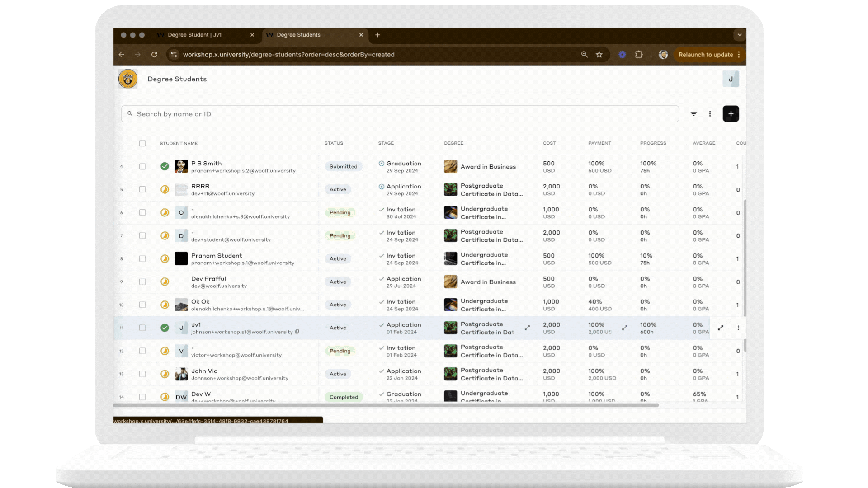
Task: Toggle select-all checkbox in table header
Action: coord(142,143)
